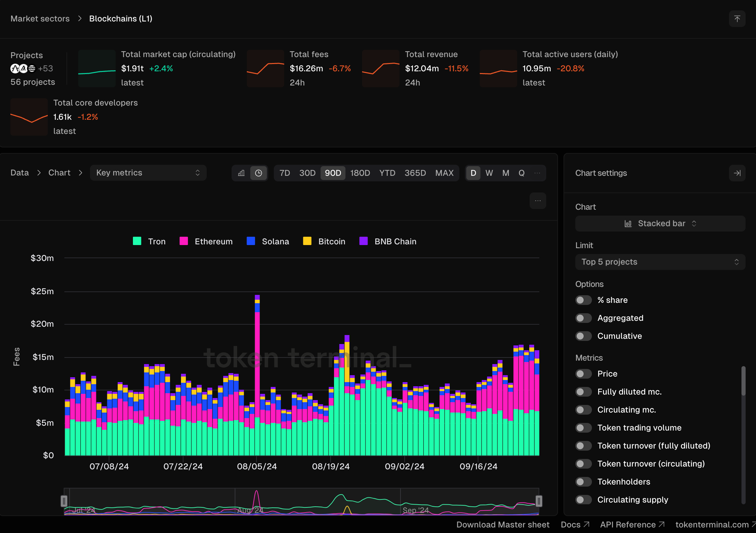Click the scroll-to-top arrow icon
The width and height of the screenshot is (756, 533).
coord(737,19)
